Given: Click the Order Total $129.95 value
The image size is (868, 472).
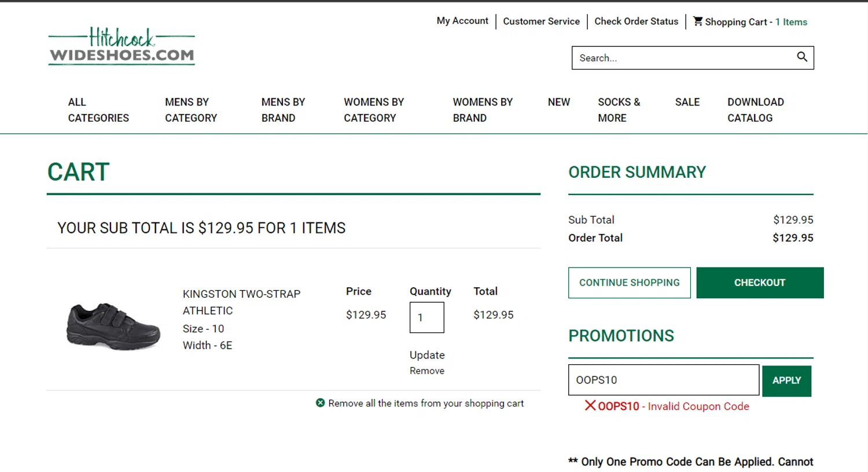Looking at the screenshot, I should coord(793,238).
